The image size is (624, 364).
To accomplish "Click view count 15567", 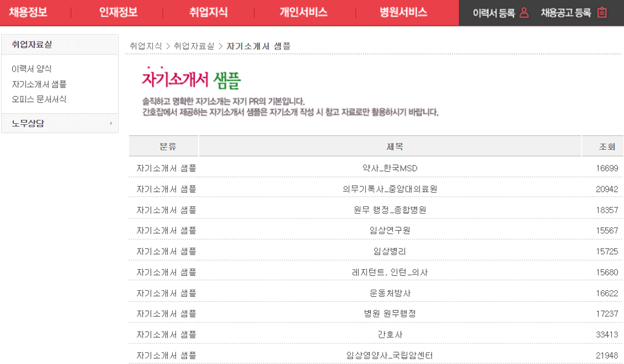I will click(x=607, y=230).
